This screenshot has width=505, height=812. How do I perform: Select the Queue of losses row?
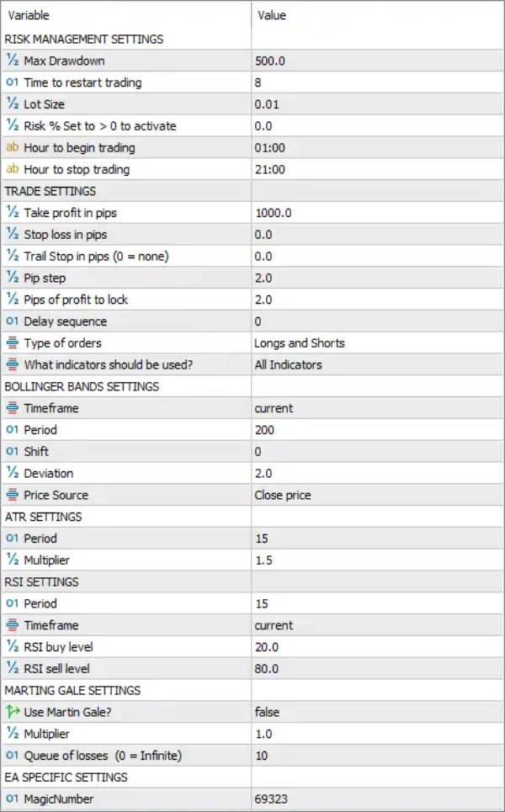pos(252,756)
